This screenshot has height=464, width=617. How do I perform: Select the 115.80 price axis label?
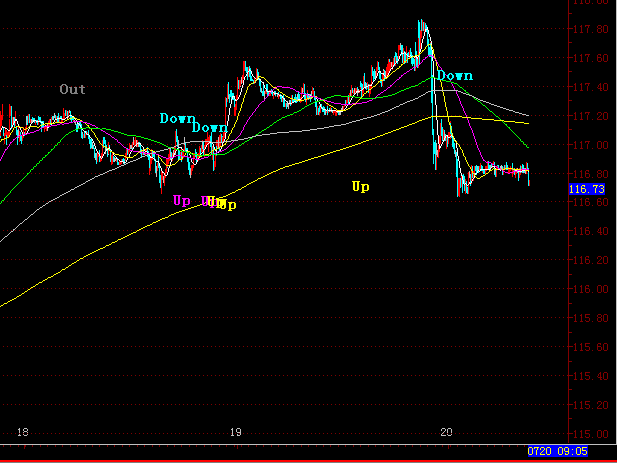[591, 318]
